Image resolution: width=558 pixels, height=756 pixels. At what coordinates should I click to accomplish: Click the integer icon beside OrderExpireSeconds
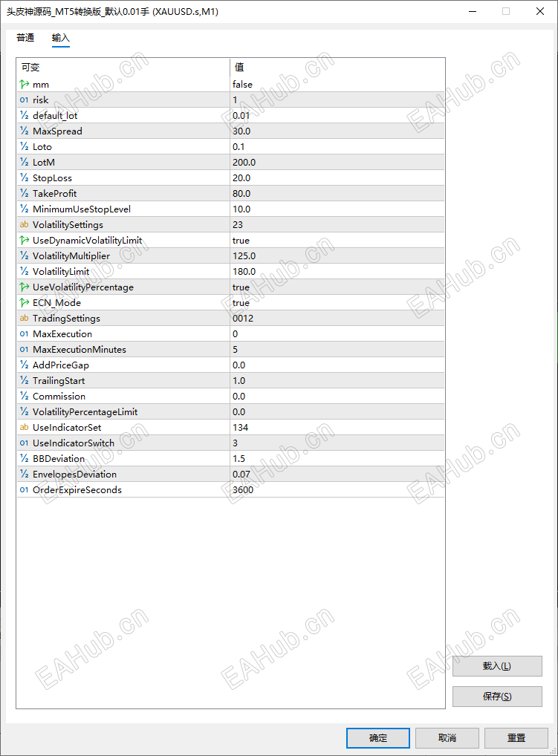click(x=24, y=490)
